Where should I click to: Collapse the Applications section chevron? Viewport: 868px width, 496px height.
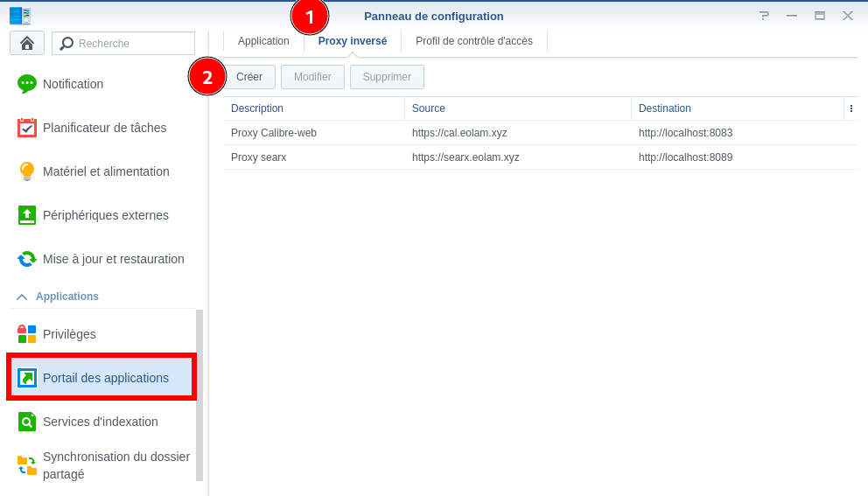22,297
